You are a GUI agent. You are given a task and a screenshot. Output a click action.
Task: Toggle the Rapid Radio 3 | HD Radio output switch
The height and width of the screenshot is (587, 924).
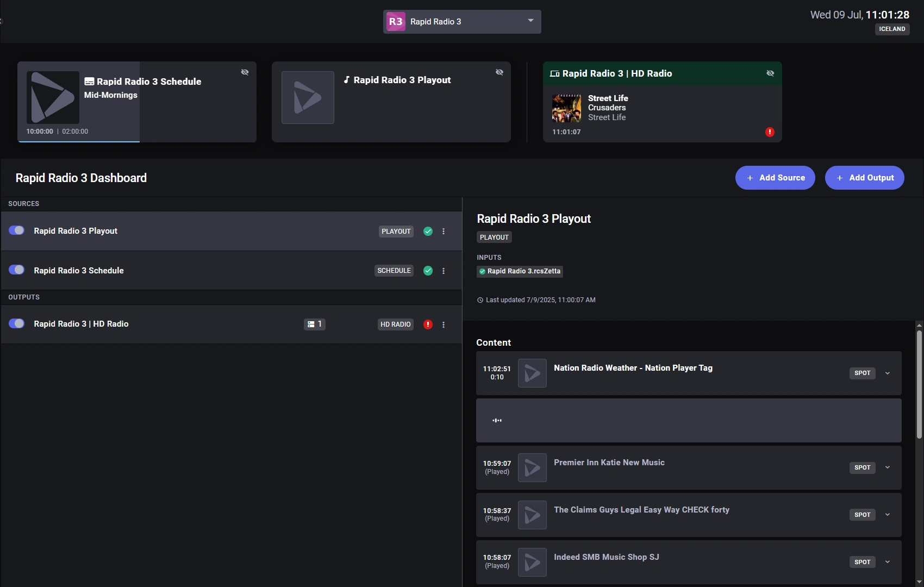coord(17,323)
